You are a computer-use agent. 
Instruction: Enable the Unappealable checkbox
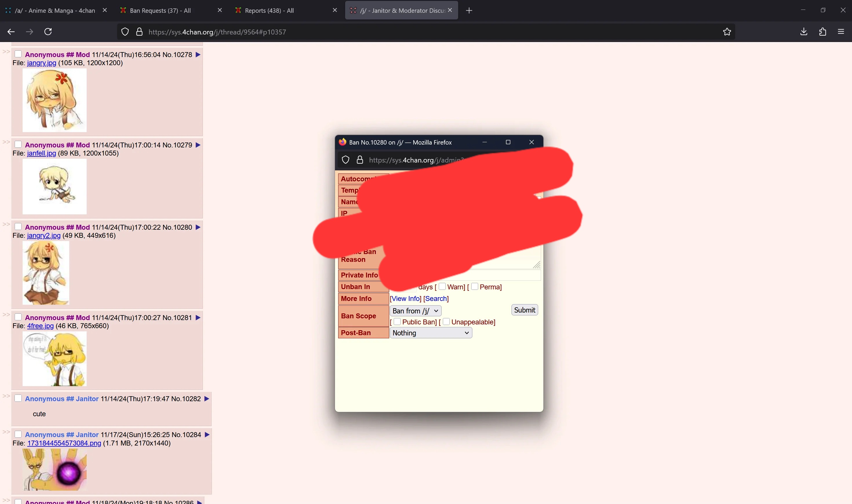click(x=446, y=321)
